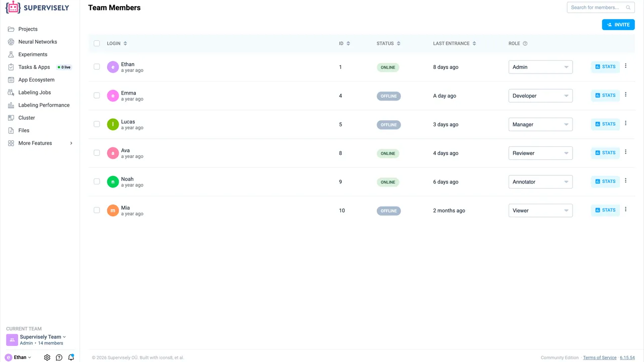Open Noah's Annotator role dropdown
This screenshot has height=362, width=644.
540,182
